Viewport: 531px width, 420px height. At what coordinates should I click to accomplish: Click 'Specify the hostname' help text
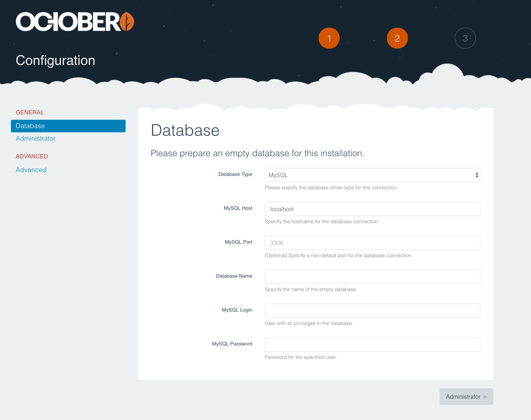pos(322,222)
